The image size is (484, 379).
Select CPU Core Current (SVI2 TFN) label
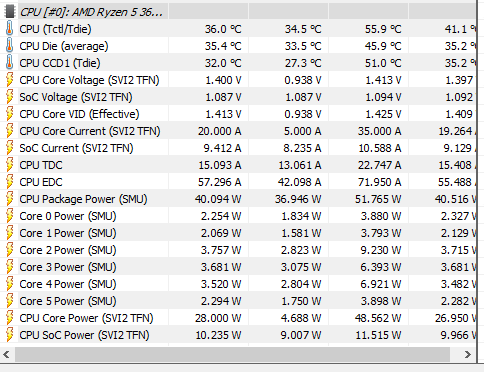90,131
